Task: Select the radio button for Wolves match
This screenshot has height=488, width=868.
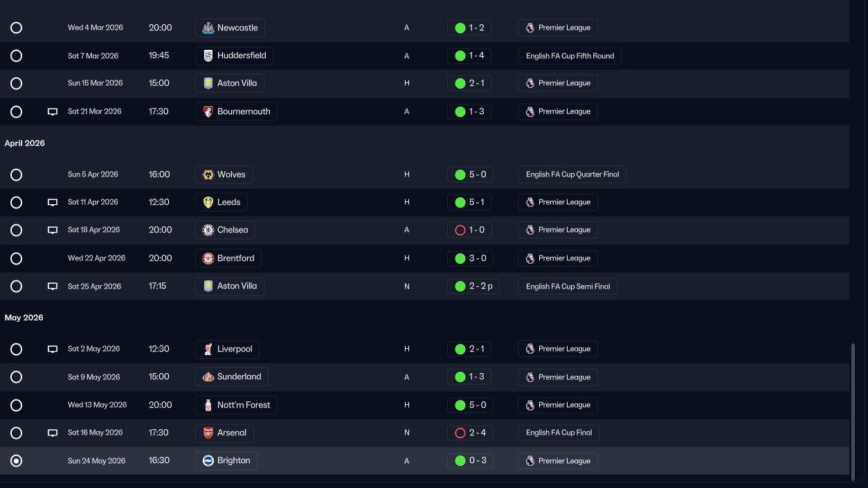Action: pyautogui.click(x=16, y=174)
